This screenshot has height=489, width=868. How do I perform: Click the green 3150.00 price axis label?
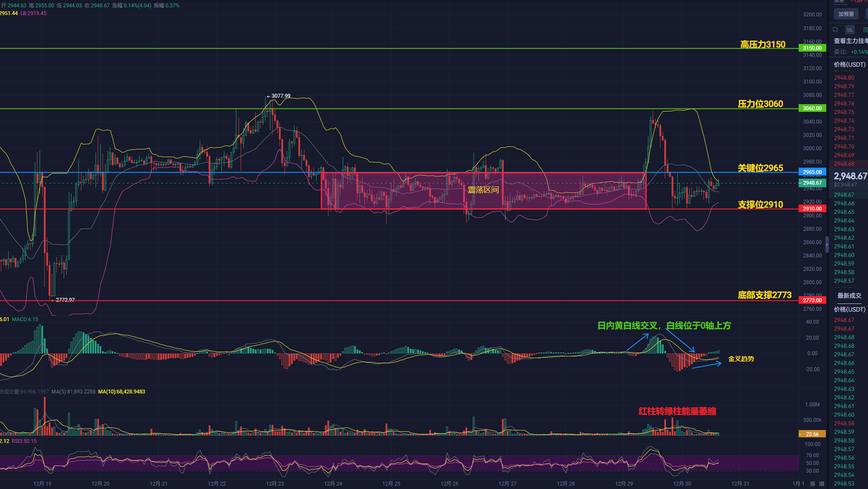pos(812,48)
